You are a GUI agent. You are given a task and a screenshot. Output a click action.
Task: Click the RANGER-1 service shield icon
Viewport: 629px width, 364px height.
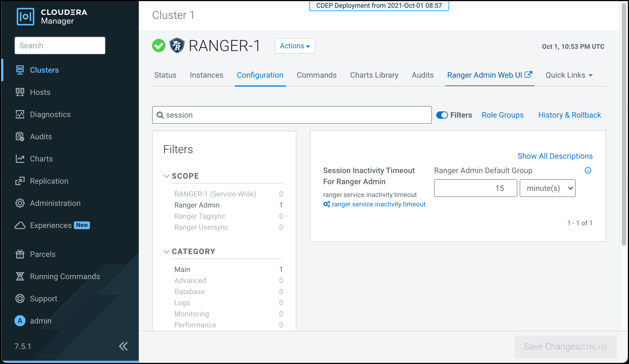click(177, 46)
